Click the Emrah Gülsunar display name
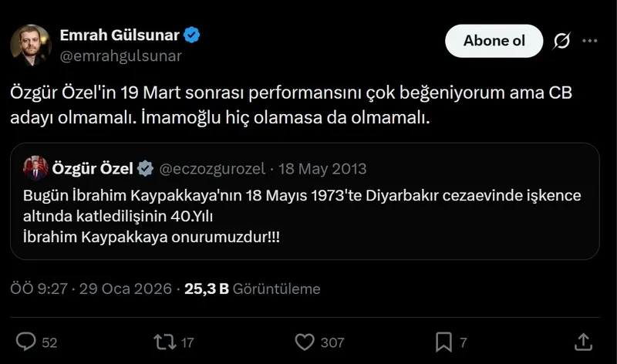 coord(120,35)
